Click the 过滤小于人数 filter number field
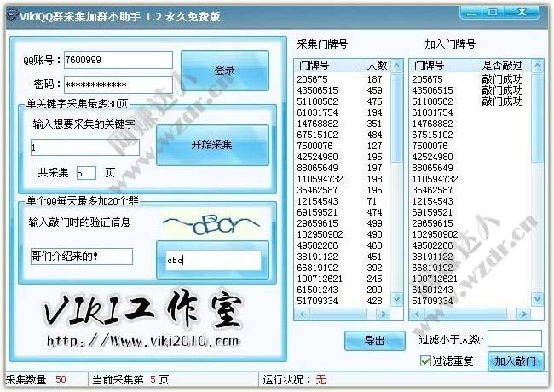This screenshot has height=392, width=554. [x=515, y=338]
